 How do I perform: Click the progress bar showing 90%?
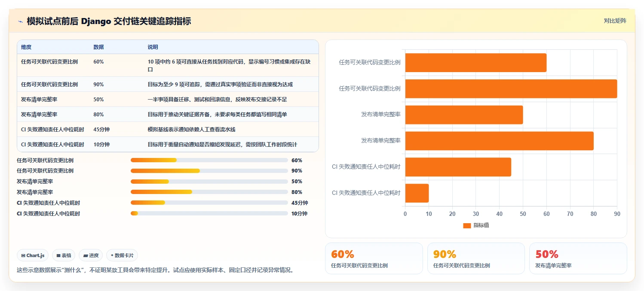tap(209, 171)
